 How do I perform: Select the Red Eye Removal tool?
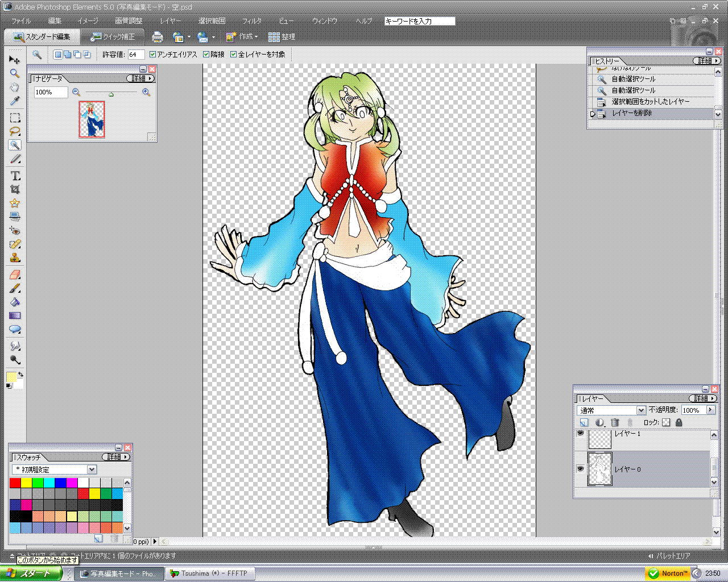(x=15, y=231)
